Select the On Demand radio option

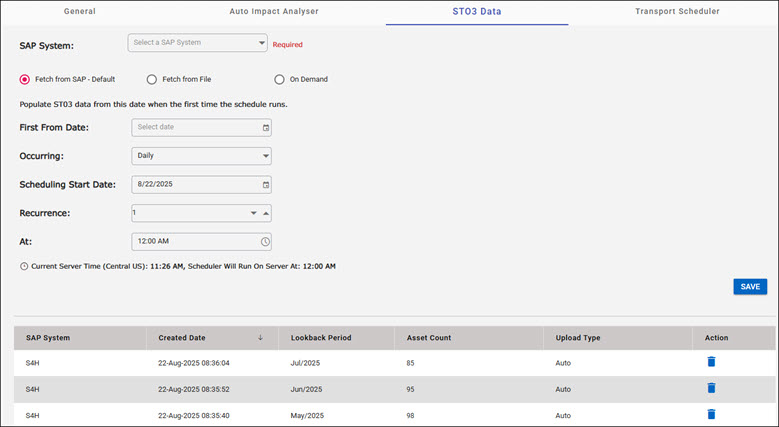tap(280, 79)
